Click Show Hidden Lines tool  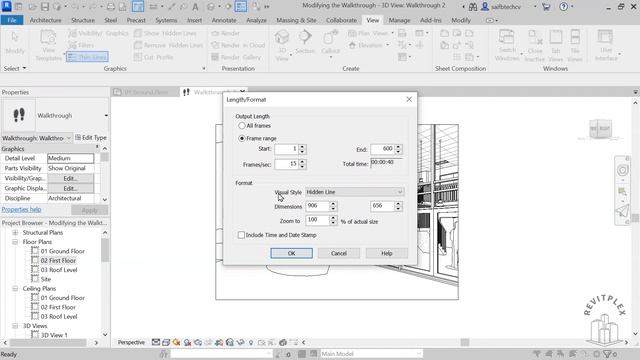click(x=165, y=33)
